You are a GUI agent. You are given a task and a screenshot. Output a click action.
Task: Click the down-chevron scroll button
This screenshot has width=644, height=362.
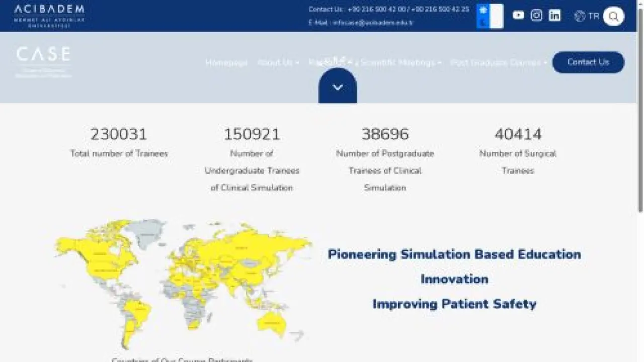(x=338, y=86)
